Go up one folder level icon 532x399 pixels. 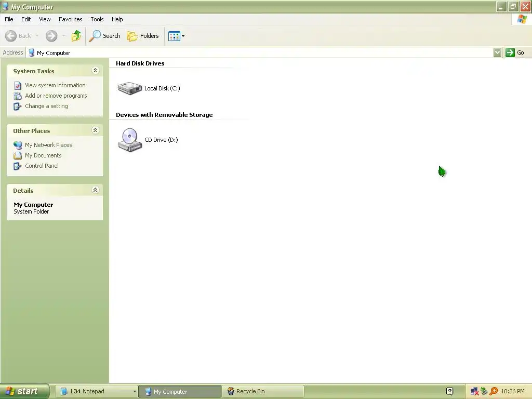[76, 36]
